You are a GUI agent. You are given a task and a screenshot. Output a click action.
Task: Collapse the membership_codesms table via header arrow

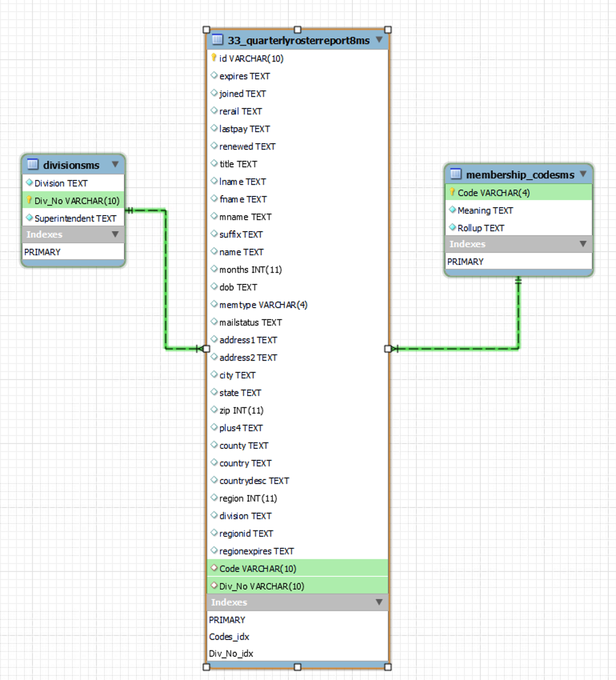[583, 174]
